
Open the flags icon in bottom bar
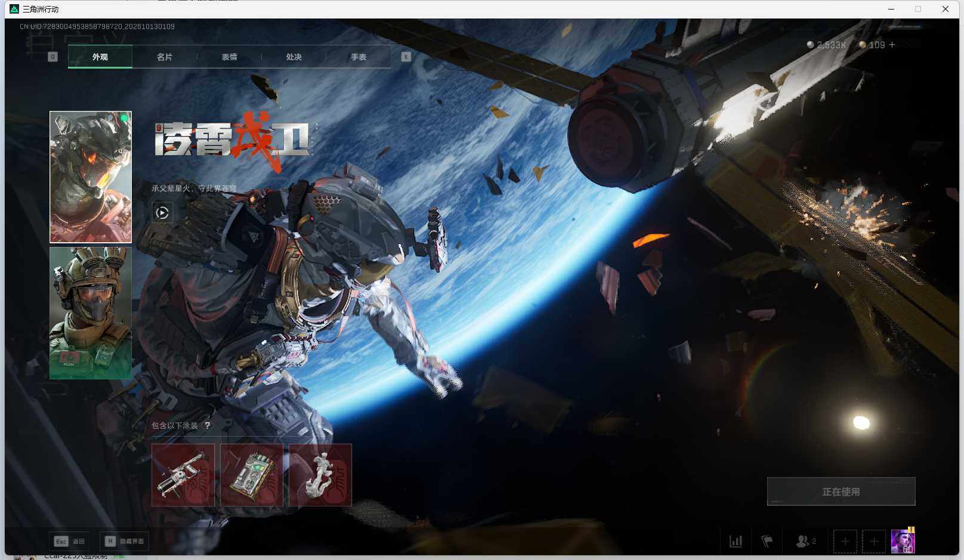pyautogui.click(x=767, y=542)
